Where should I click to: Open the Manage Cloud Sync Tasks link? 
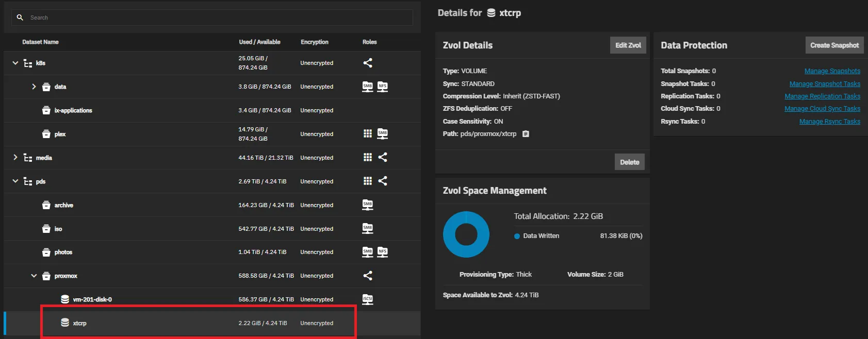[x=823, y=109]
